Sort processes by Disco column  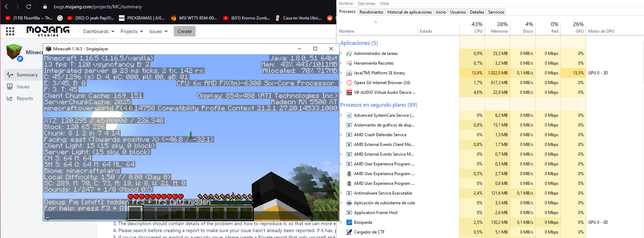click(523, 27)
